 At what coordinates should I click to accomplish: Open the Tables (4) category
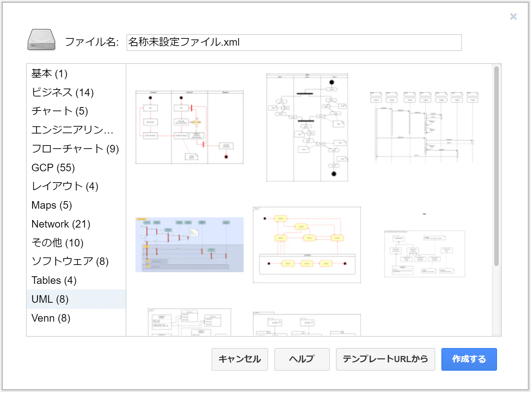coord(76,280)
